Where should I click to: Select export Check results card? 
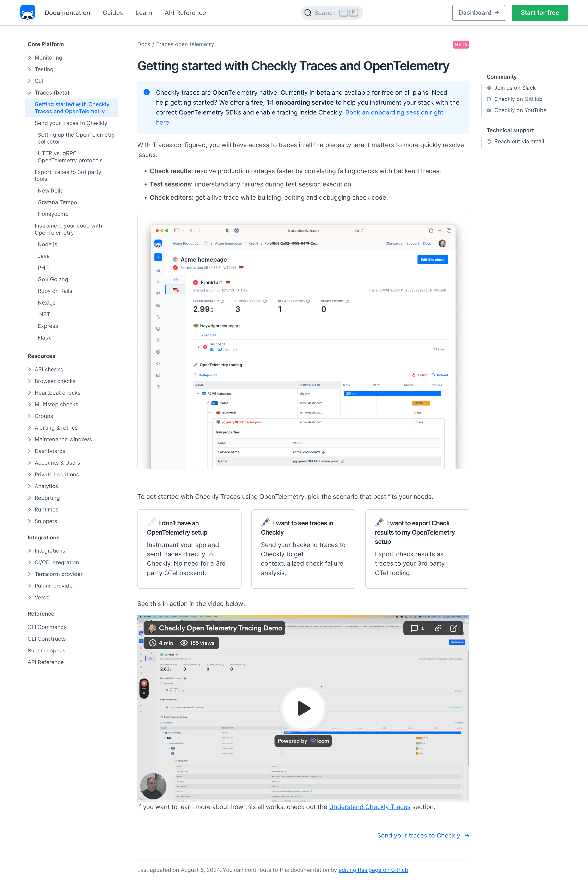417,549
